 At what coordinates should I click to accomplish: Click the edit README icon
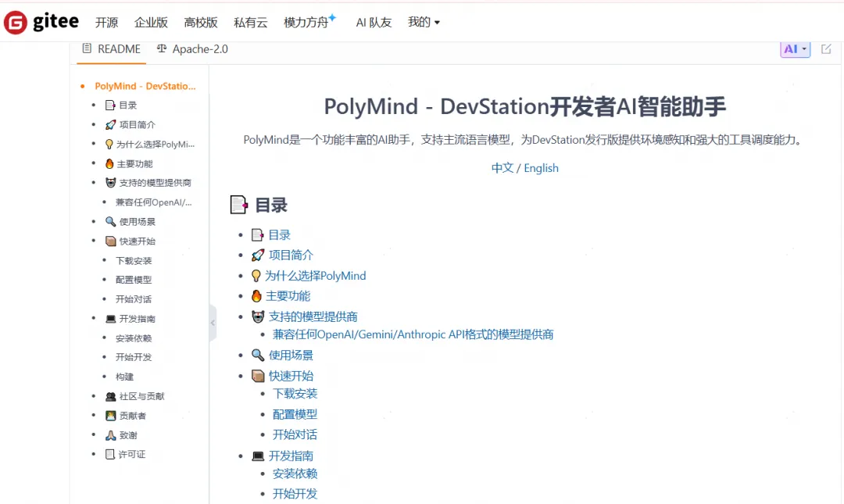click(x=826, y=49)
